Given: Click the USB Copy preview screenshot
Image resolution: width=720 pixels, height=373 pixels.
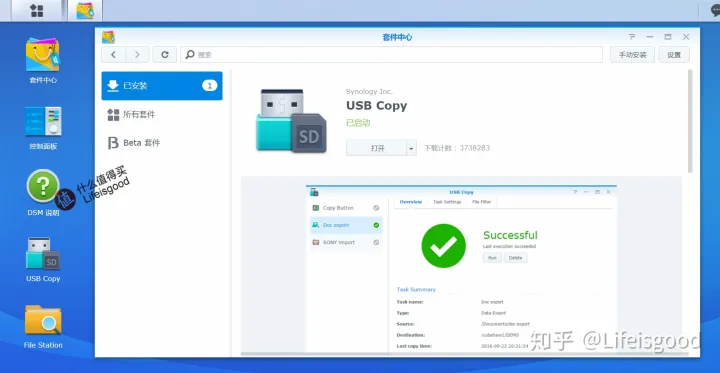Looking at the screenshot, I should pyautogui.click(x=461, y=266).
